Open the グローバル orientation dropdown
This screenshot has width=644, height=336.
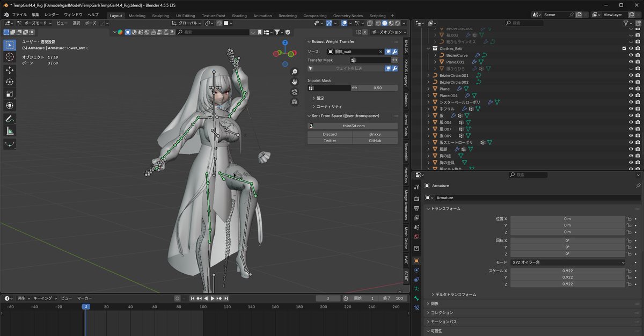click(x=187, y=23)
